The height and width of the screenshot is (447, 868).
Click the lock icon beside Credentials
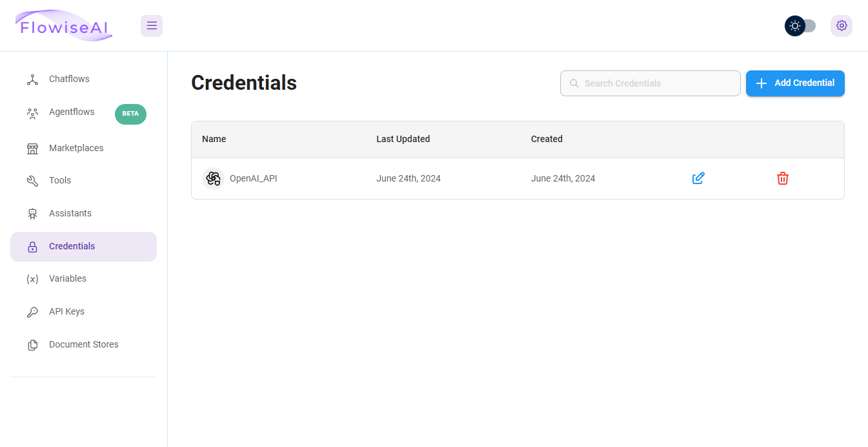coord(32,247)
